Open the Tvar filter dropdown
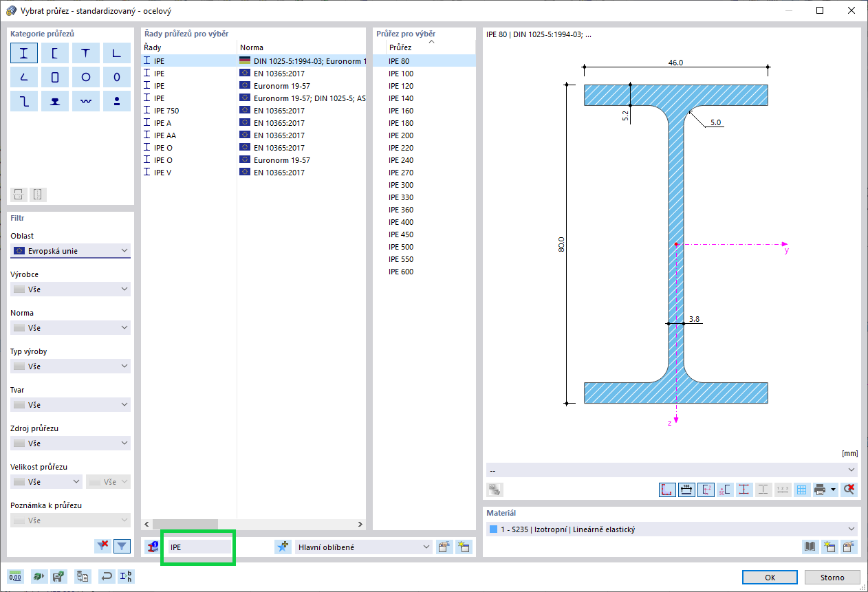Image resolution: width=868 pixels, height=592 pixels. pos(70,405)
